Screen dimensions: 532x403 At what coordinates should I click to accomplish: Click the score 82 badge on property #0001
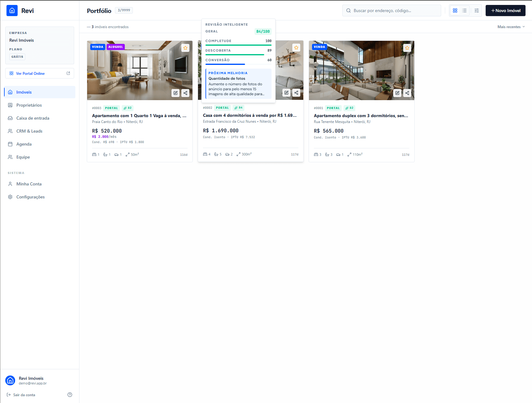(x=349, y=108)
